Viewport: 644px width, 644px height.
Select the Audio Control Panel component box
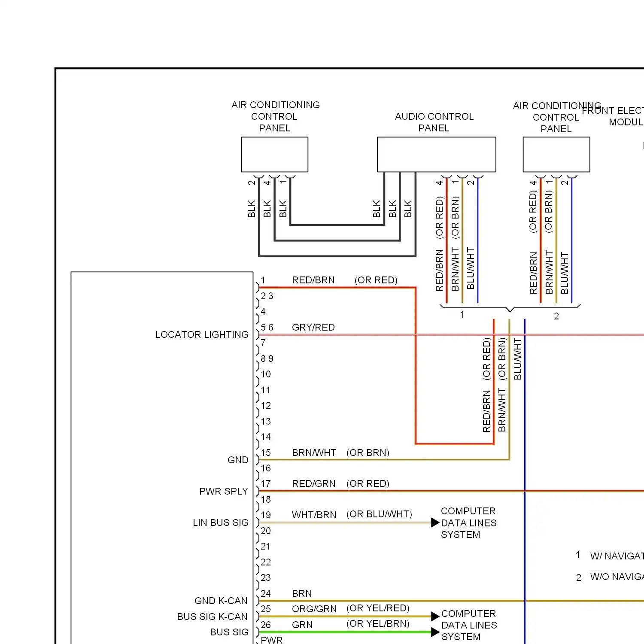(x=436, y=155)
